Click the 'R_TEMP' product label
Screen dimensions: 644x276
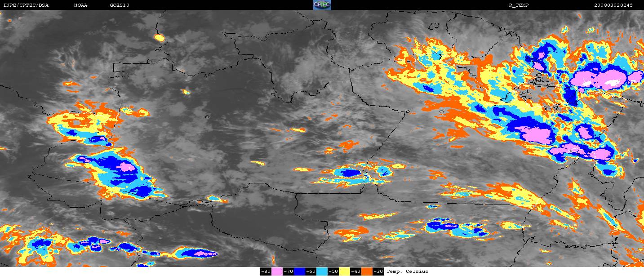(x=519, y=5)
